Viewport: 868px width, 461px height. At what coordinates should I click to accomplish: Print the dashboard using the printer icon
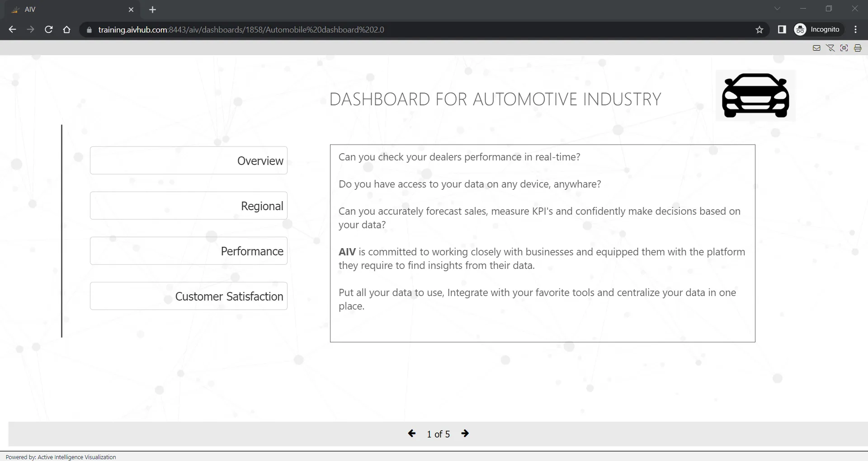tap(858, 48)
